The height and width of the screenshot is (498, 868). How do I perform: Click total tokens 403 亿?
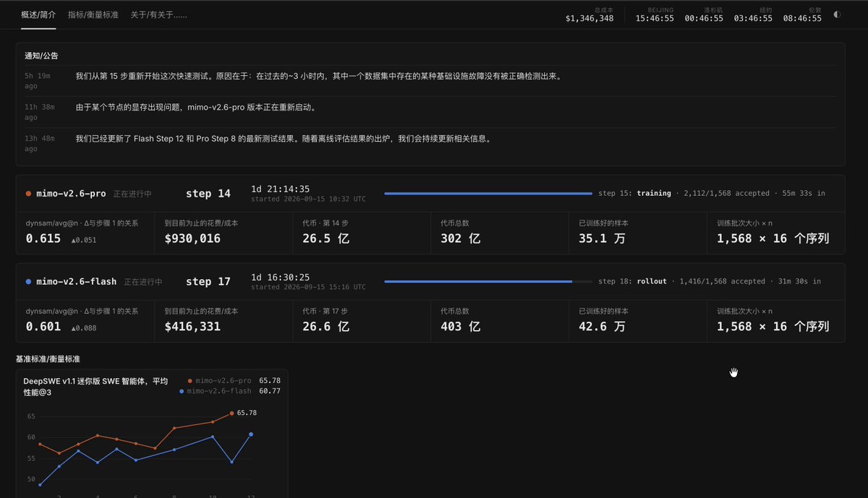click(x=461, y=327)
